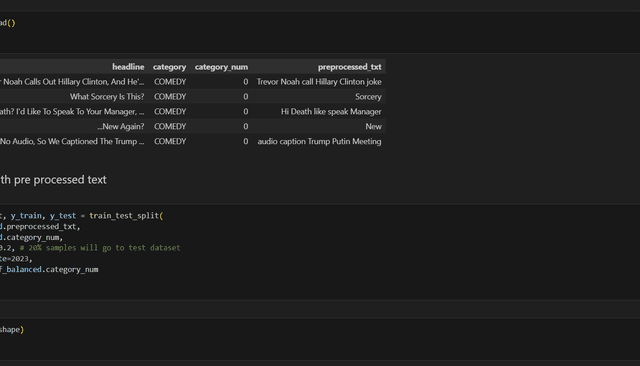
Task: Click COMEDY in the Trevor Noah row
Action: click(x=170, y=82)
